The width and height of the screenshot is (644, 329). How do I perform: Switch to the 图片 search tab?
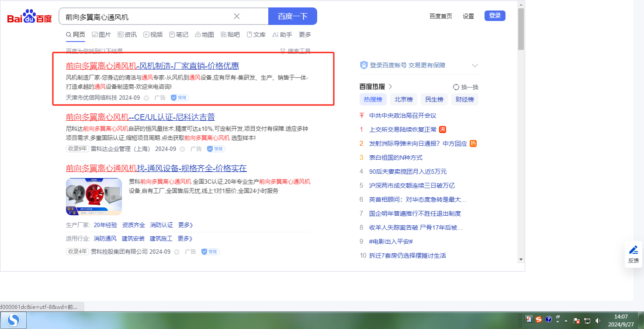(x=101, y=35)
